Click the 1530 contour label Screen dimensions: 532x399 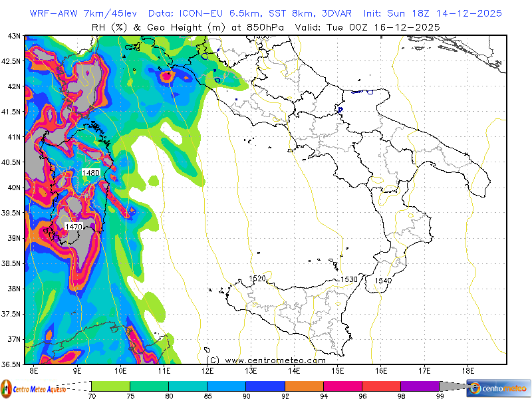click(350, 279)
